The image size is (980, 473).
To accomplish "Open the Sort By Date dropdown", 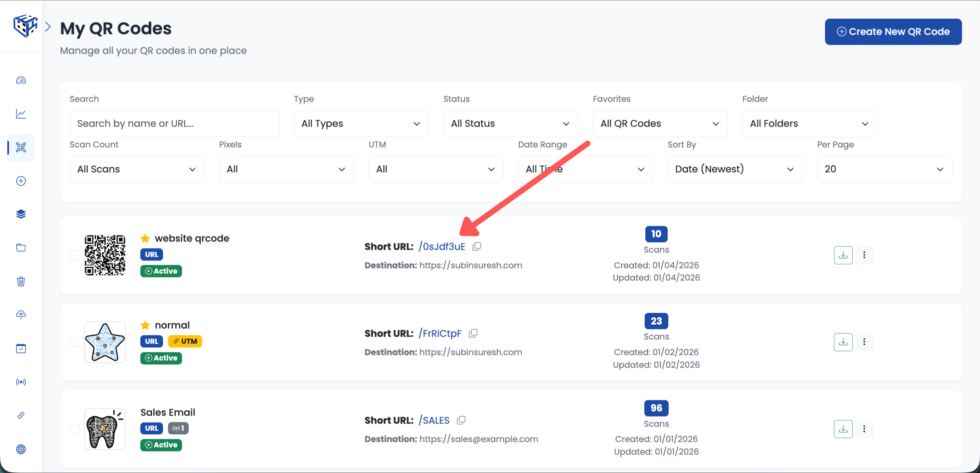I will 734,169.
